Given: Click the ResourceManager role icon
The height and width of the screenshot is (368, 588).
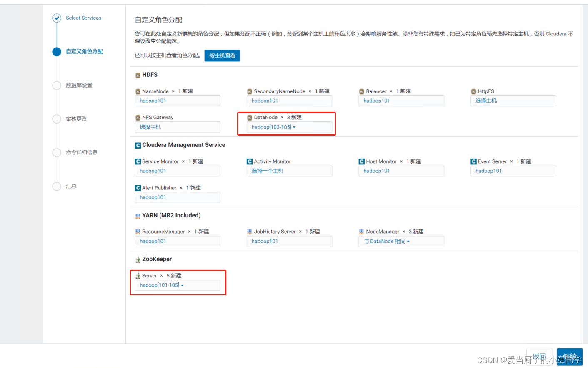Looking at the screenshot, I should pyautogui.click(x=138, y=232).
